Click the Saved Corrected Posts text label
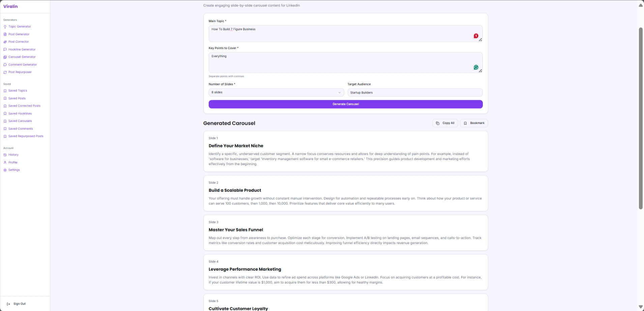The width and height of the screenshot is (644, 311). click(24, 106)
